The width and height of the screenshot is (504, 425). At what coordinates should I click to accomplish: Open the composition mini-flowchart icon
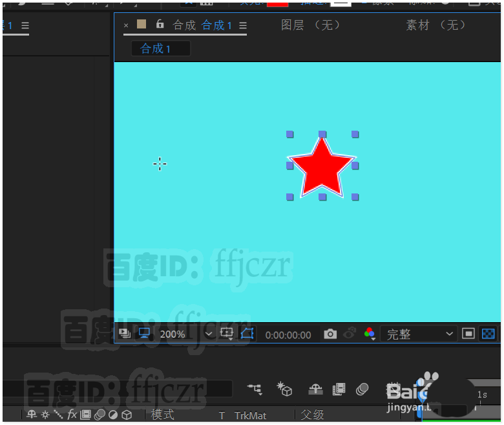click(255, 389)
